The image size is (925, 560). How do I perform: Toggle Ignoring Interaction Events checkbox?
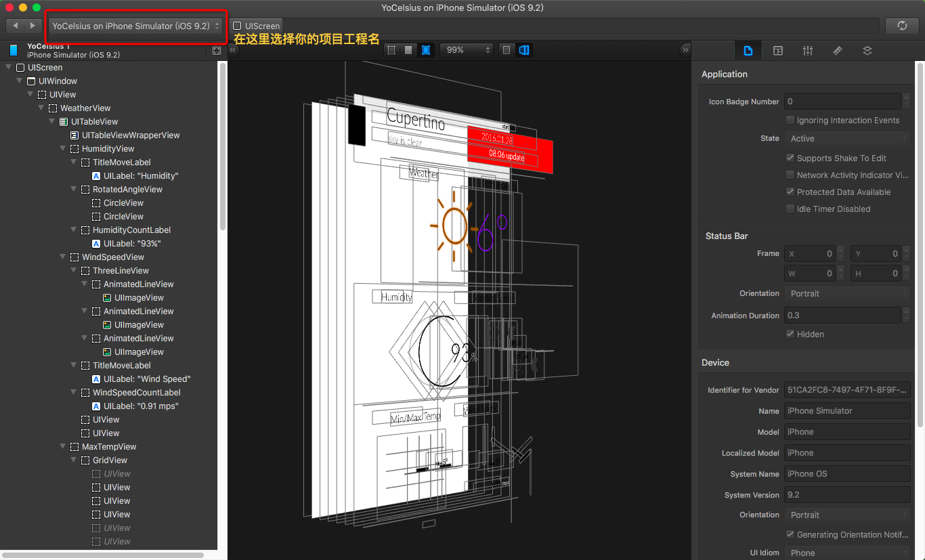click(790, 121)
